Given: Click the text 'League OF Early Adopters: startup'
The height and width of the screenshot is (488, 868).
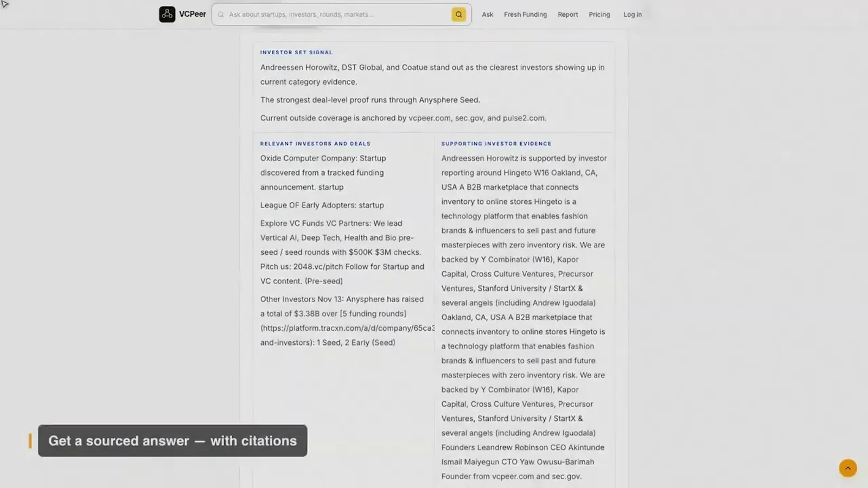Looking at the screenshot, I should [322, 205].
